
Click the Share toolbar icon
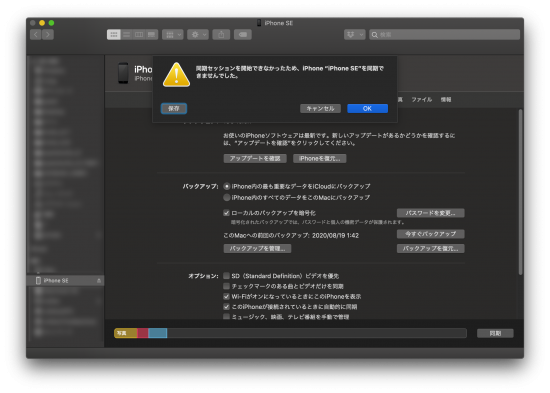(221, 34)
